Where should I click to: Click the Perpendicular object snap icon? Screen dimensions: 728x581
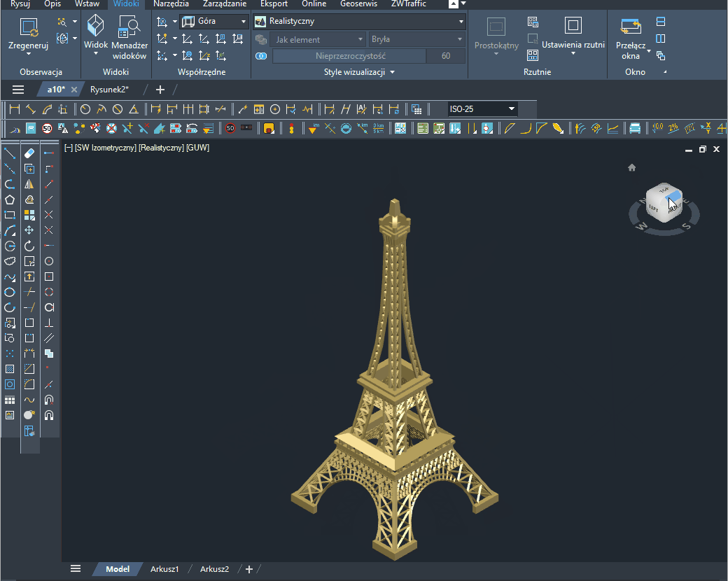[x=49, y=323]
